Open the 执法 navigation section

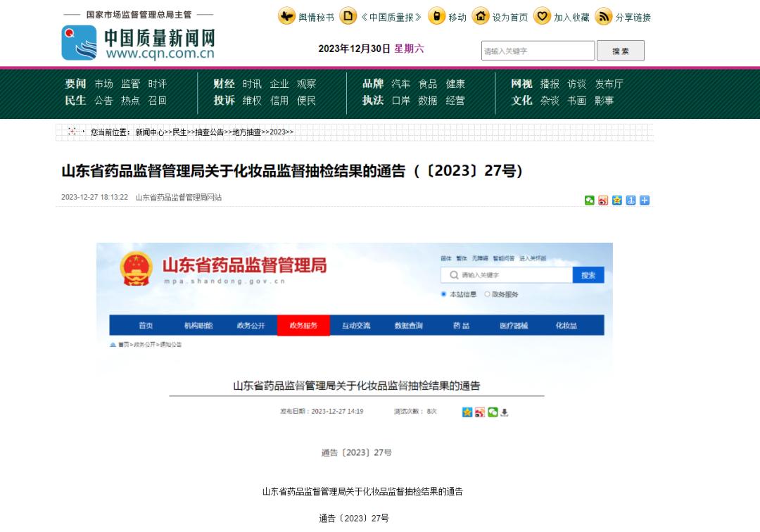click(373, 101)
